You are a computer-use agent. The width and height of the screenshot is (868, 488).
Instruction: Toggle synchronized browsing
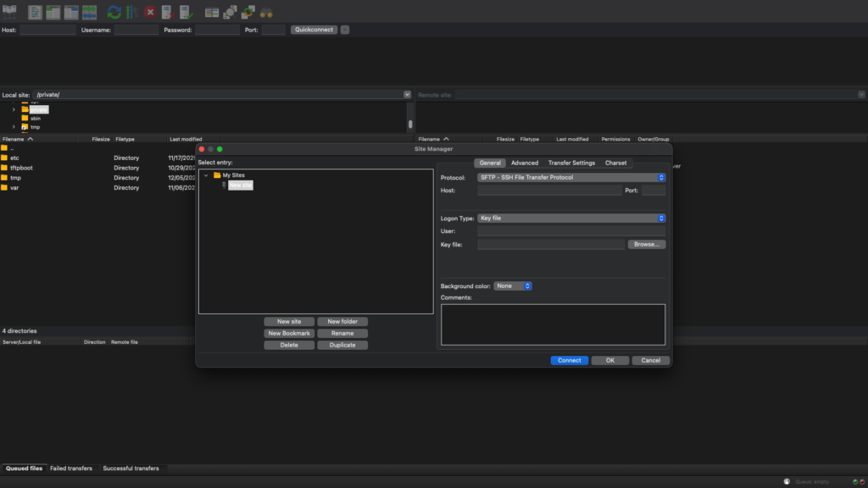tap(248, 12)
